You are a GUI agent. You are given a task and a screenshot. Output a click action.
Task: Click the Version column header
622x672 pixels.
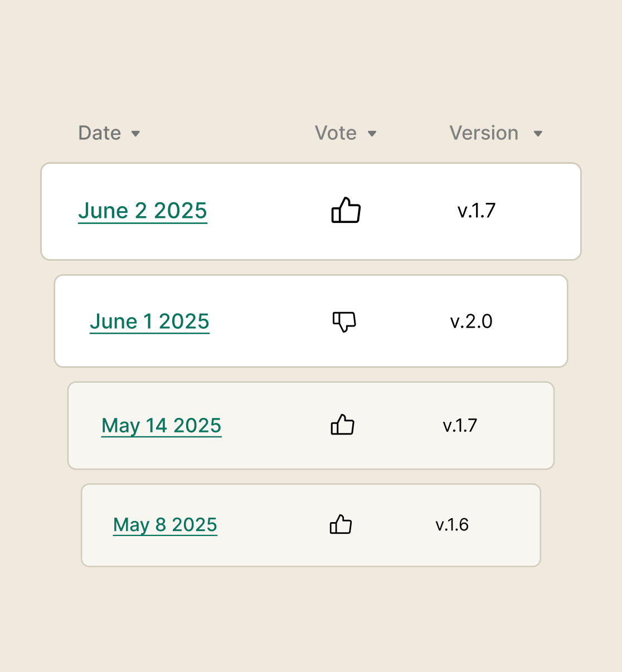point(483,133)
